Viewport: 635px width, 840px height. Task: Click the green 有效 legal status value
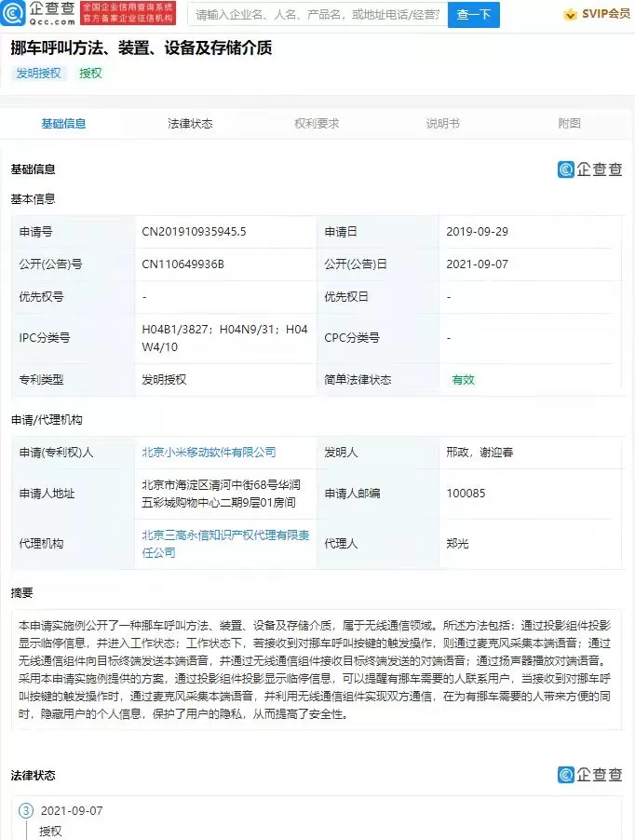463,380
